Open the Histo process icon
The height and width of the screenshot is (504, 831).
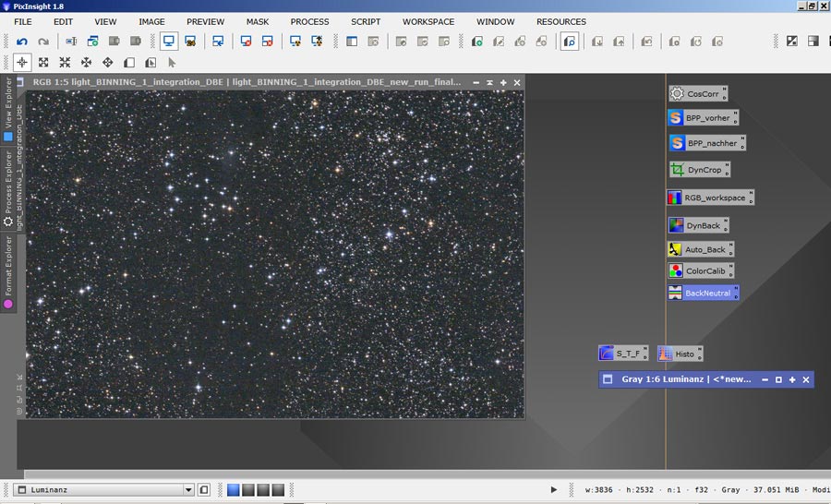(680, 354)
